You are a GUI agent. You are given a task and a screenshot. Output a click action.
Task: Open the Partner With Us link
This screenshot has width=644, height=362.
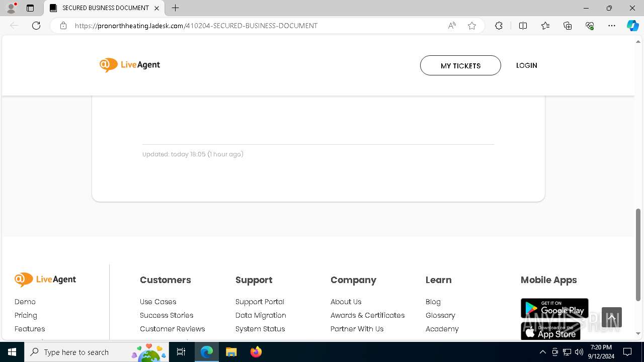click(x=357, y=329)
